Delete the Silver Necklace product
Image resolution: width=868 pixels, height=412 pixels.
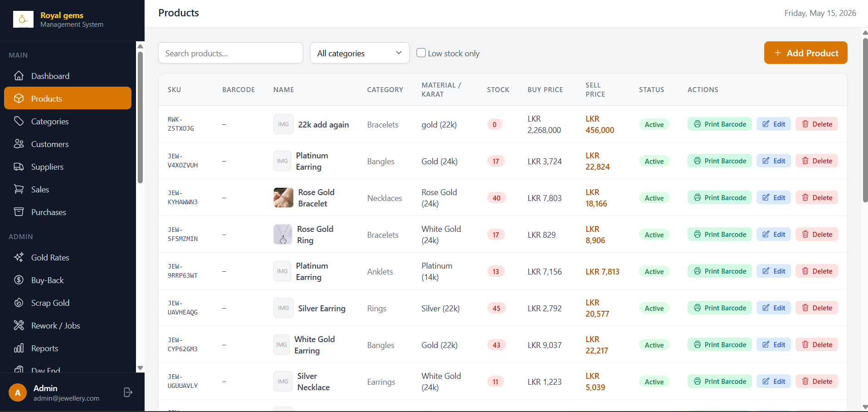click(x=817, y=381)
